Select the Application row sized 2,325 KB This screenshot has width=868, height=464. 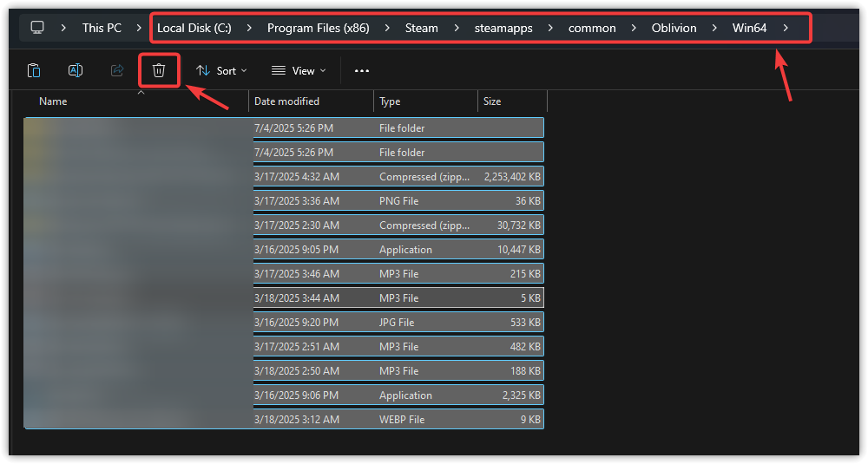tap(284, 395)
